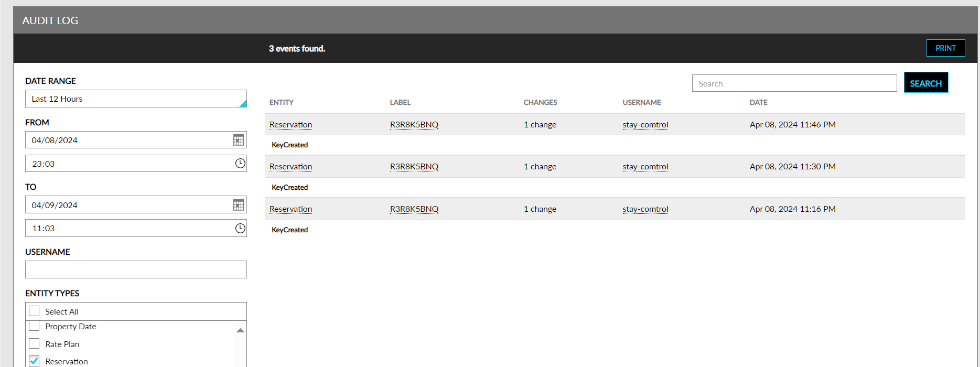Screen dimensions: 980x367
Task: Click '1 change' in the 11:30 PM row
Action: click(x=540, y=166)
